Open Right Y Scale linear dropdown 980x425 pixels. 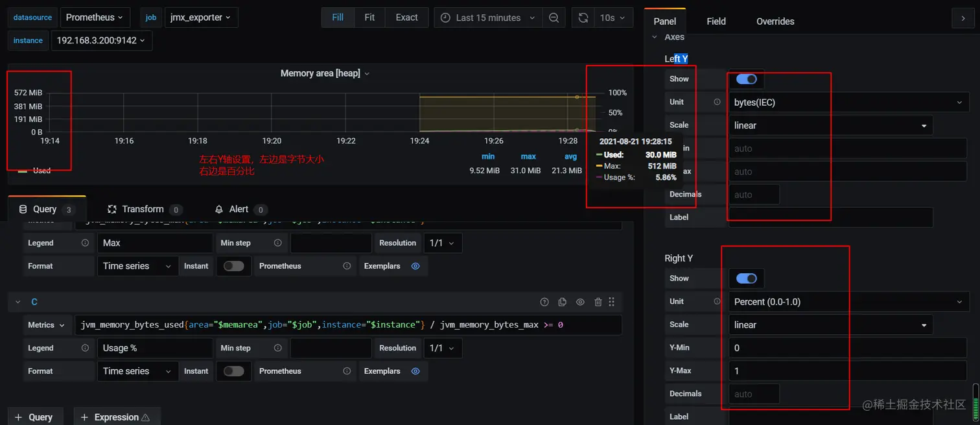tap(830, 324)
